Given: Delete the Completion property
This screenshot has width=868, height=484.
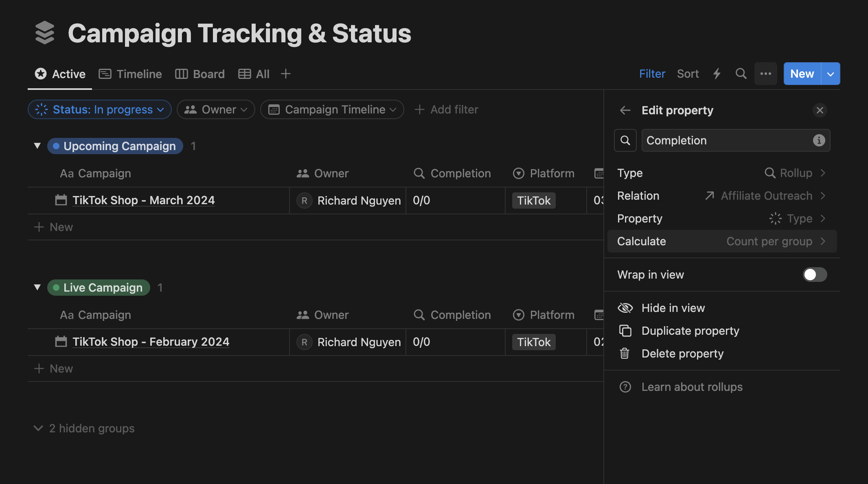Looking at the screenshot, I should [x=682, y=353].
